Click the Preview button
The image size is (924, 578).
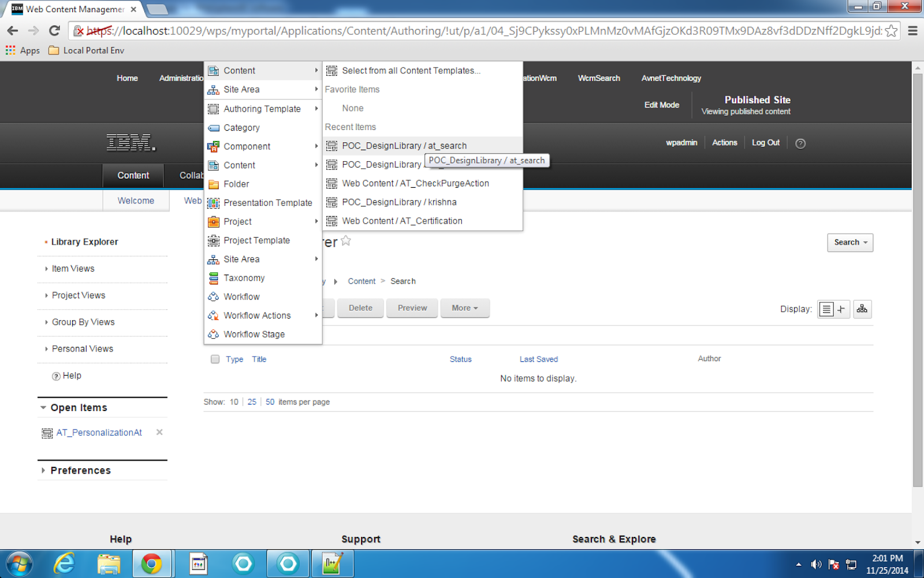(x=412, y=308)
